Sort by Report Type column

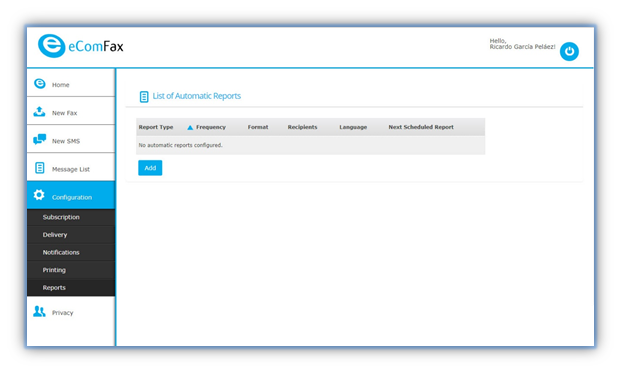[156, 127]
